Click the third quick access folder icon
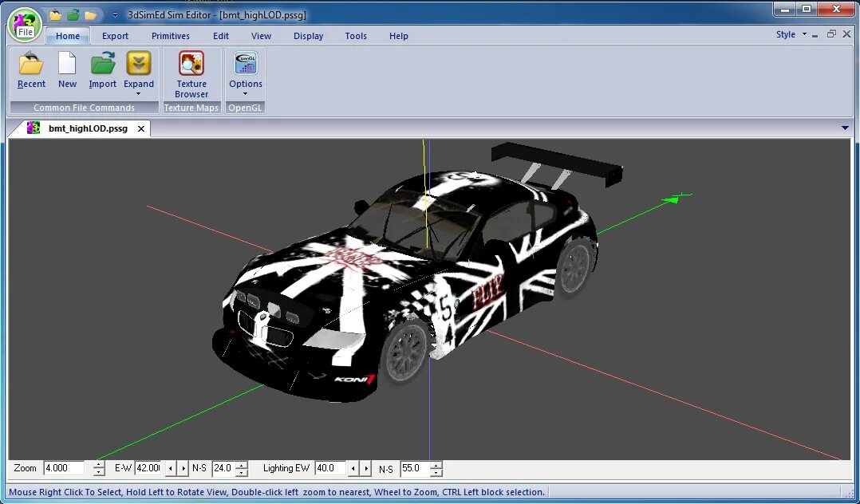Viewport: 860px width, 504px height. click(x=90, y=15)
